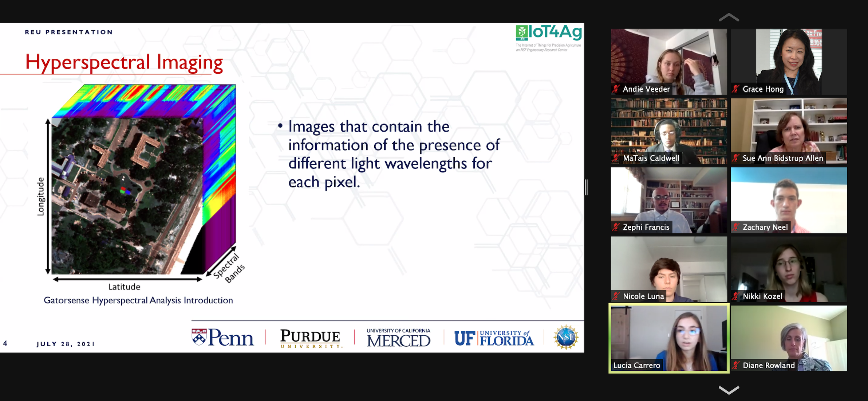
Task: Click the Purdue University logo in the footer
Action: (311, 338)
